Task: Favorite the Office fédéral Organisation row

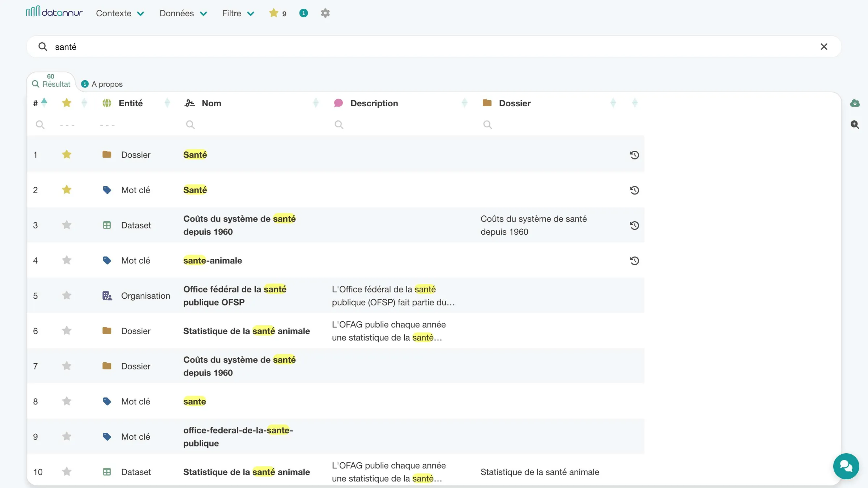Action: (67, 296)
